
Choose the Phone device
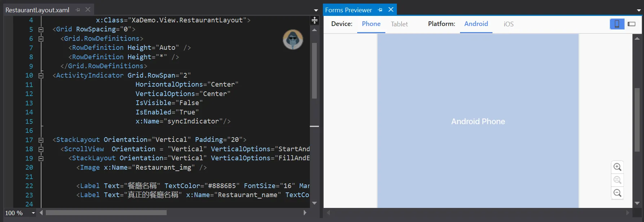pyautogui.click(x=371, y=24)
